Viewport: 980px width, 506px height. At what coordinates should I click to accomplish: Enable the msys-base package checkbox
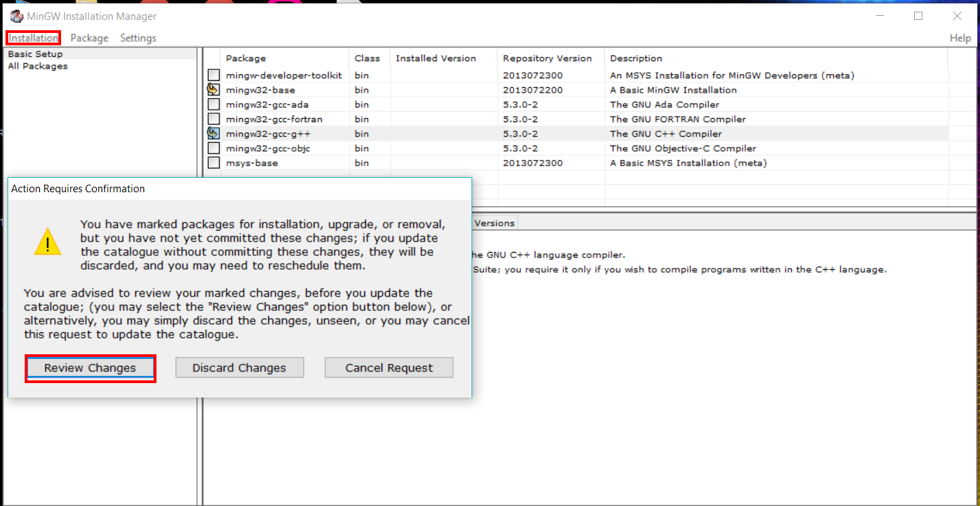213,163
